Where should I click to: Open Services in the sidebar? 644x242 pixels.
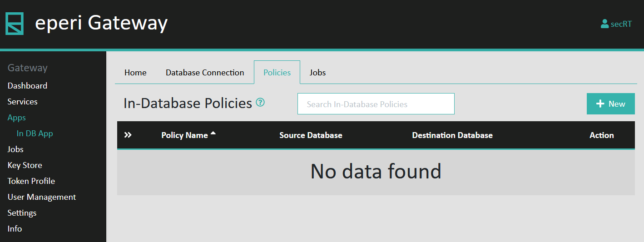point(23,102)
